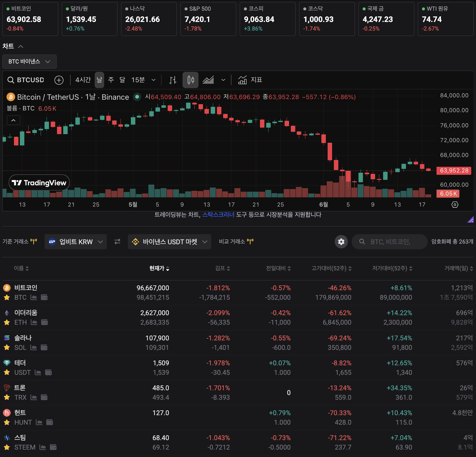The width and height of the screenshot is (476, 457).
Task: Sort the table by 이름
Action: tap(21, 269)
